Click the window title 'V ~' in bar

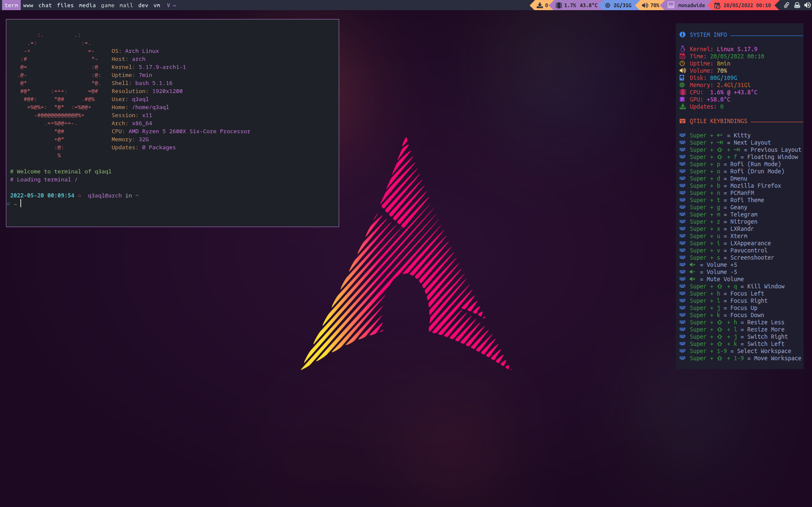click(x=171, y=5)
